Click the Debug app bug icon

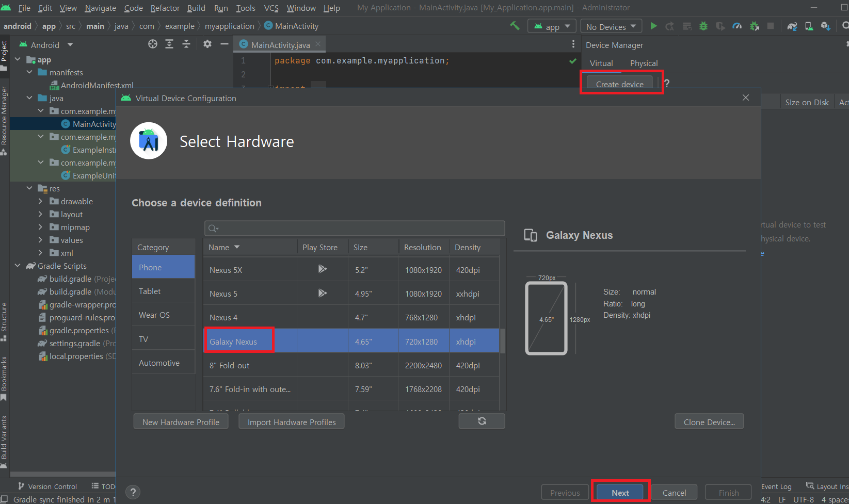point(703,26)
